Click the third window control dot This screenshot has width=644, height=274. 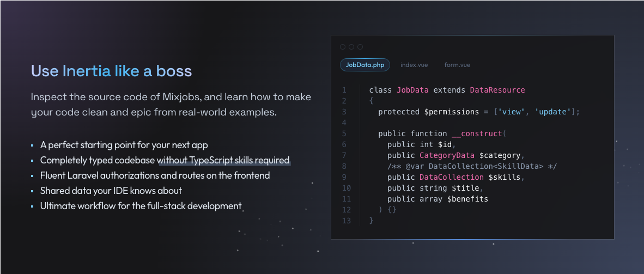click(360, 47)
